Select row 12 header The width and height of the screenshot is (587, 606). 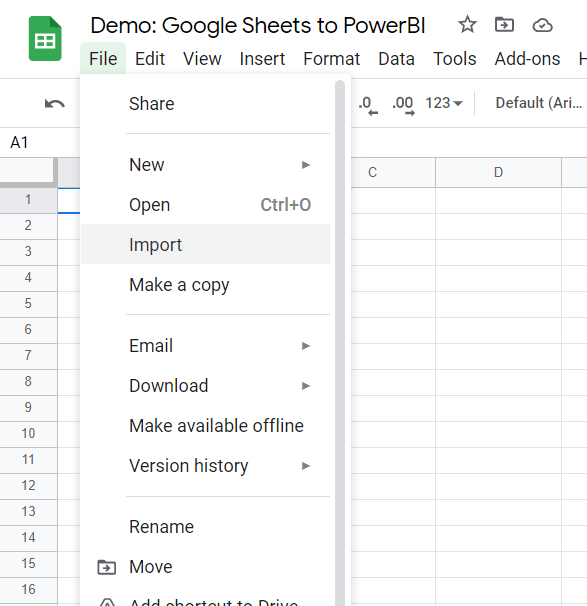point(29,486)
